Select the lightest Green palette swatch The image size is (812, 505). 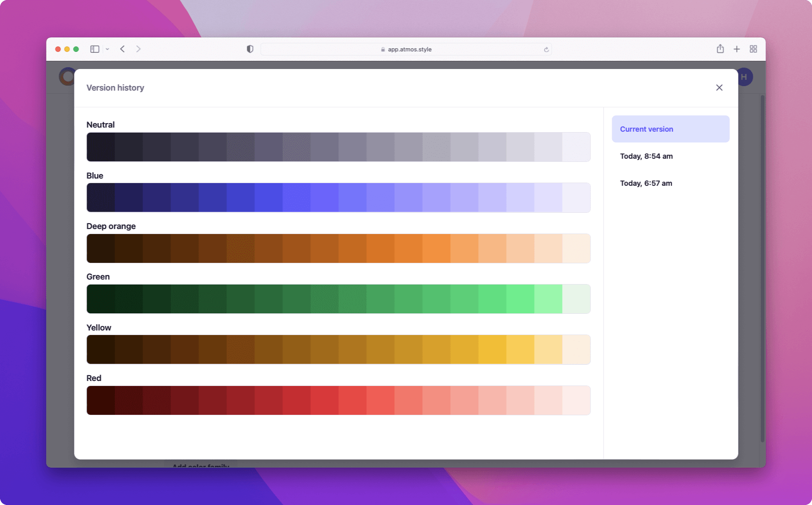[576, 299]
